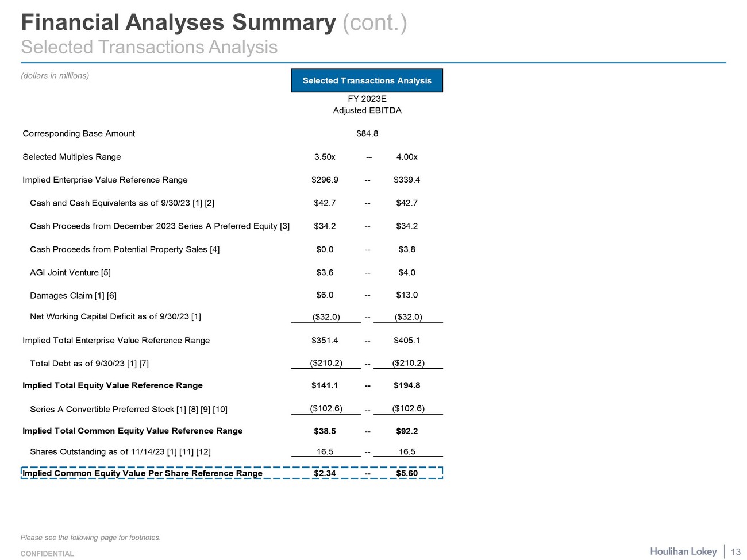747x560 pixels.
Task: Select the $84.8 base amount value
Action: pyautogui.click(x=367, y=133)
